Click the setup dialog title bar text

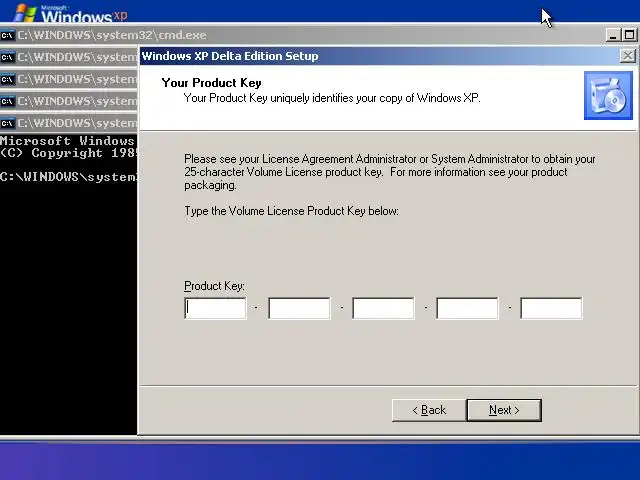pos(230,56)
